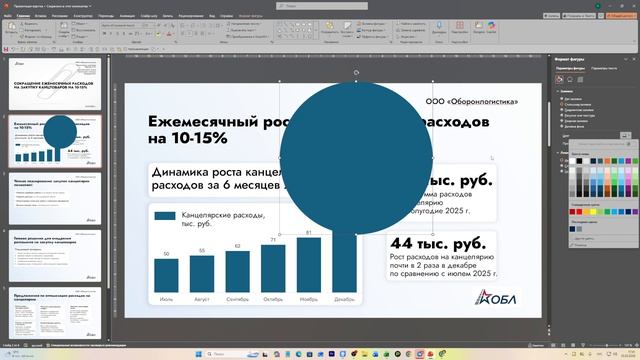Click New Slide (Создать слайд)
The height and width of the screenshot is (360, 640).
pos(64,29)
